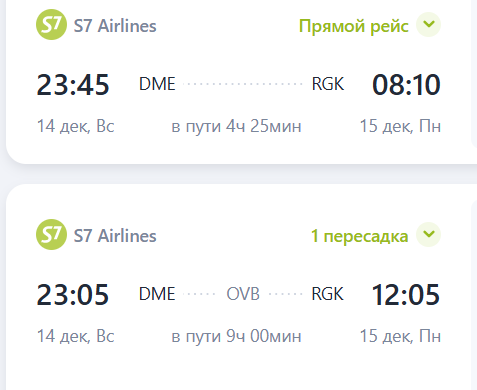477x390 pixels.
Task: Click departure time 23:05
Action: [x=73, y=294]
